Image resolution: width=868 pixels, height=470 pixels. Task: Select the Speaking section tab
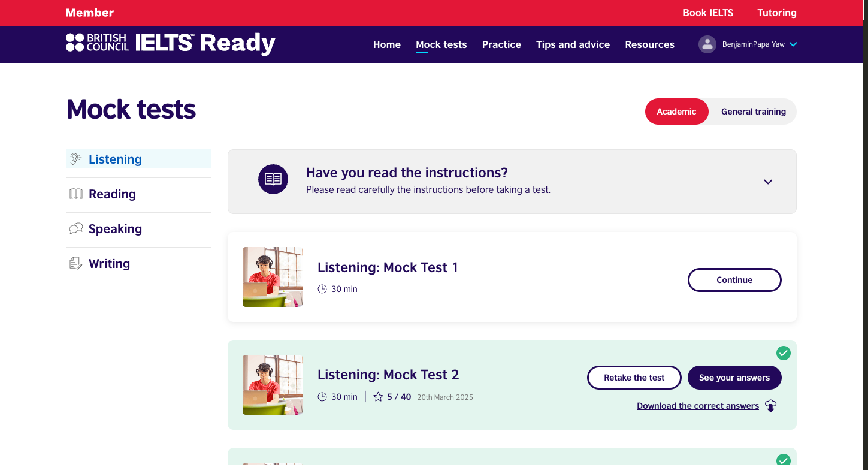pos(138,228)
